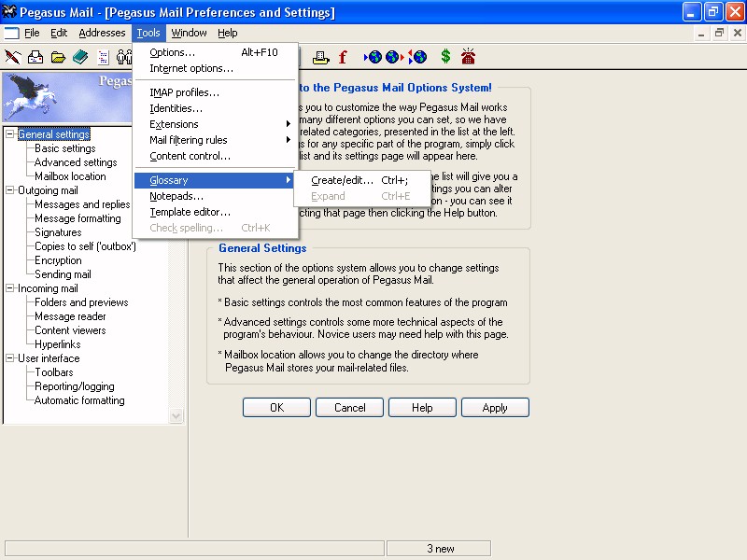Select Signatures in the tree
The height and width of the screenshot is (560, 747).
click(x=58, y=232)
